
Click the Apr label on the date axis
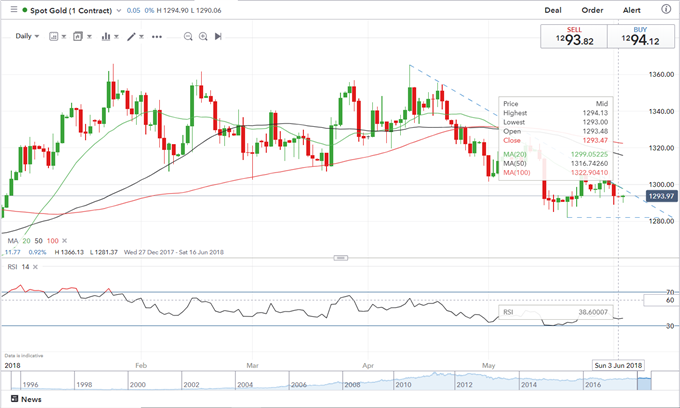coord(368,366)
